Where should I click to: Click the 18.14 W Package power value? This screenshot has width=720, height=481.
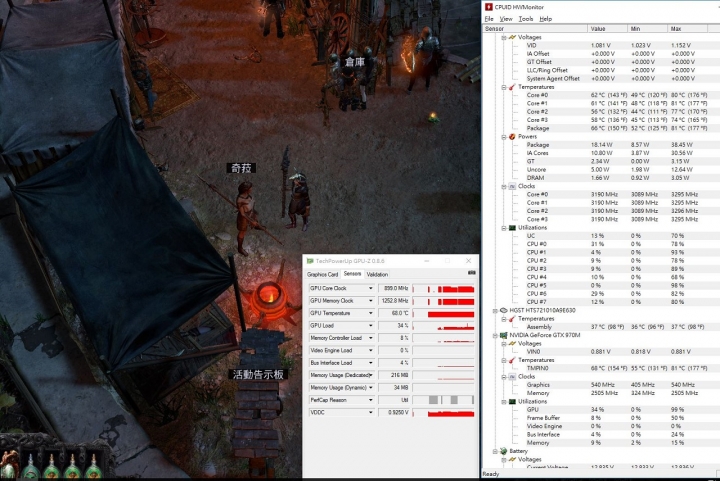[x=602, y=145]
